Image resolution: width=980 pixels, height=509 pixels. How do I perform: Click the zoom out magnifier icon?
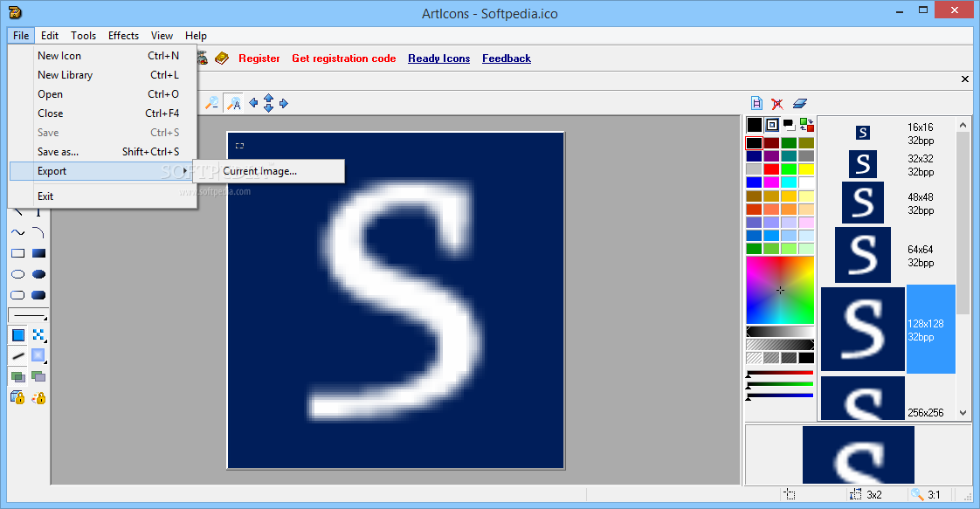(212, 103)
